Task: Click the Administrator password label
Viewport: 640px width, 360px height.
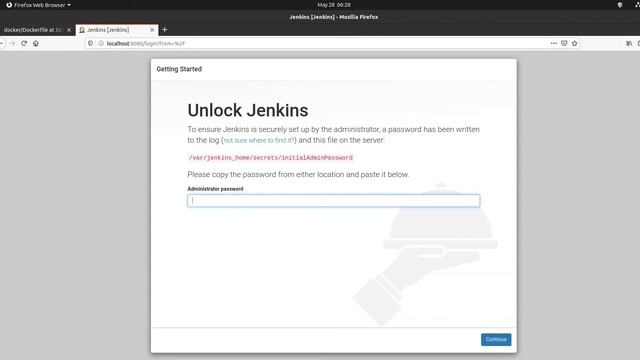Action: 215,189
